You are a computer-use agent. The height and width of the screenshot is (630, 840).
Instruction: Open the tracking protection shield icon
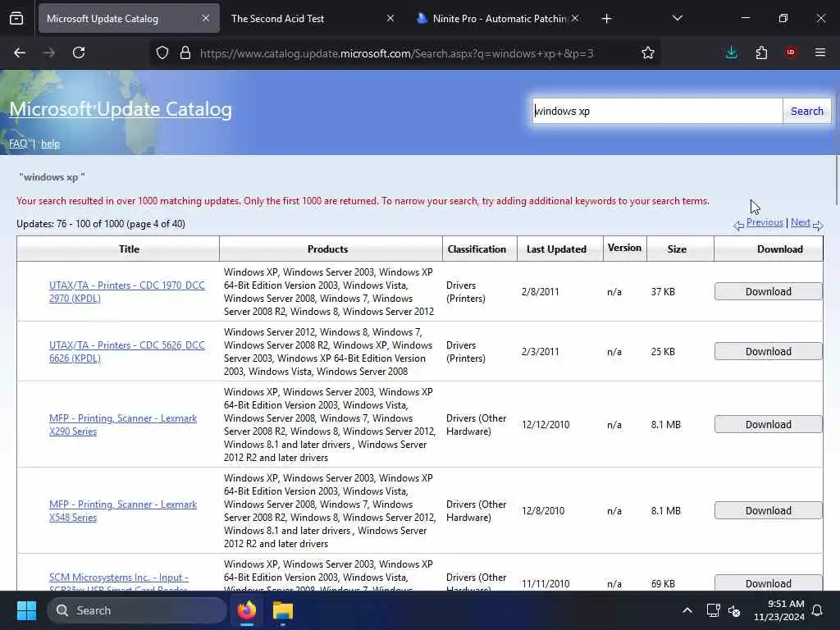[162, 52]
